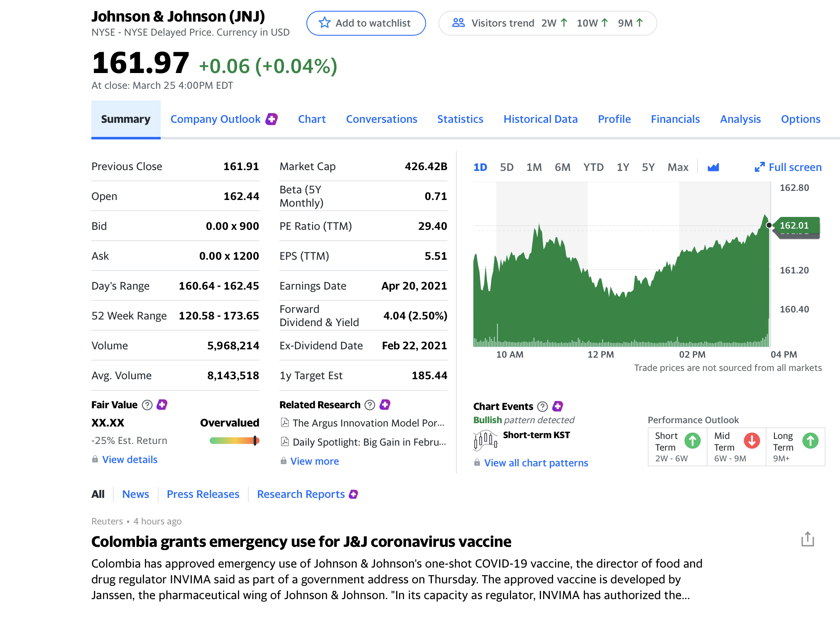
Task: Click the premium plus badge next to Company Outlook
Action: (x=272, y=119)
